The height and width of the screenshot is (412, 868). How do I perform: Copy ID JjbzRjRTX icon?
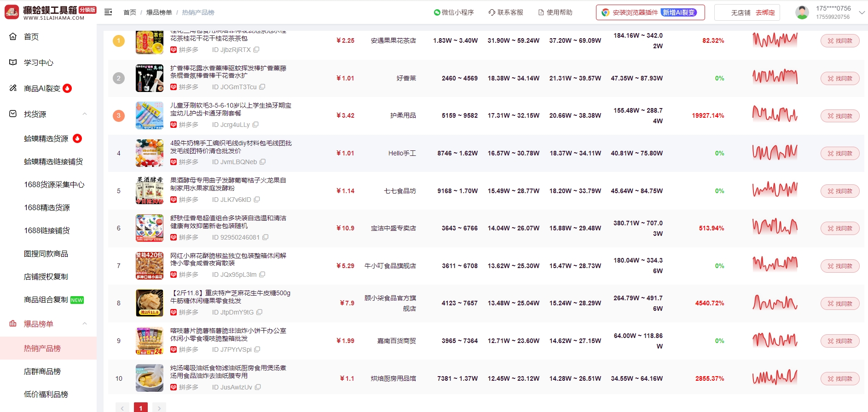(x=256, y=50)
